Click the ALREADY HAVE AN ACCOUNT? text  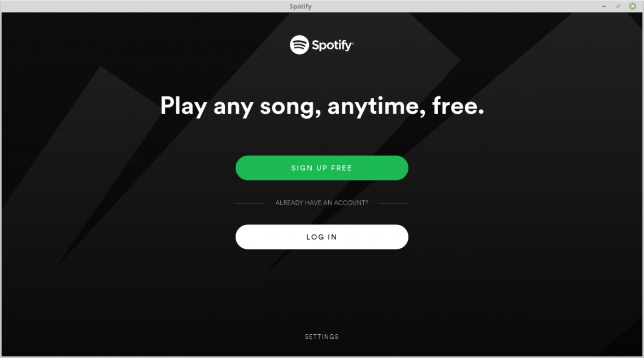point(321,202)
